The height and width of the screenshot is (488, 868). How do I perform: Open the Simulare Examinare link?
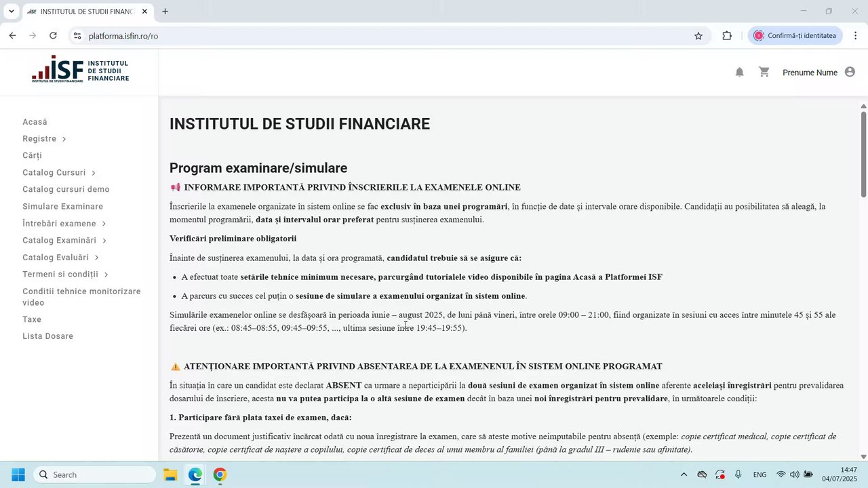(62, 207)
